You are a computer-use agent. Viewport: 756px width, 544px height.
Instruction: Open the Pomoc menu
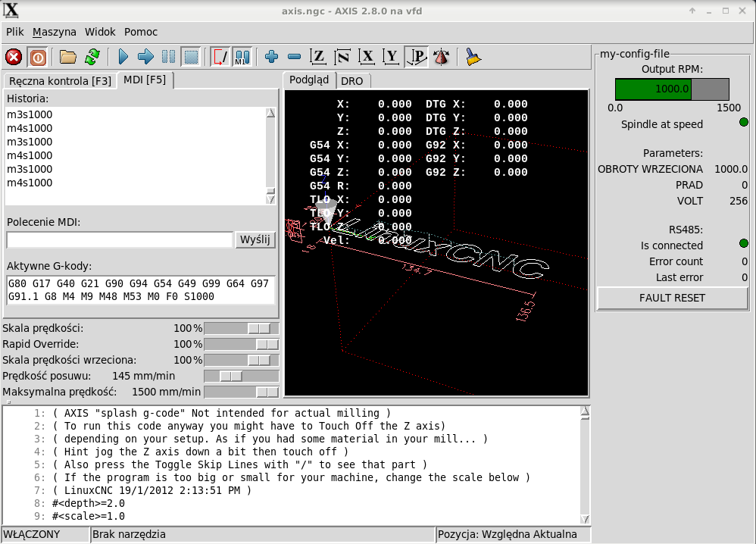coord(141,32)
